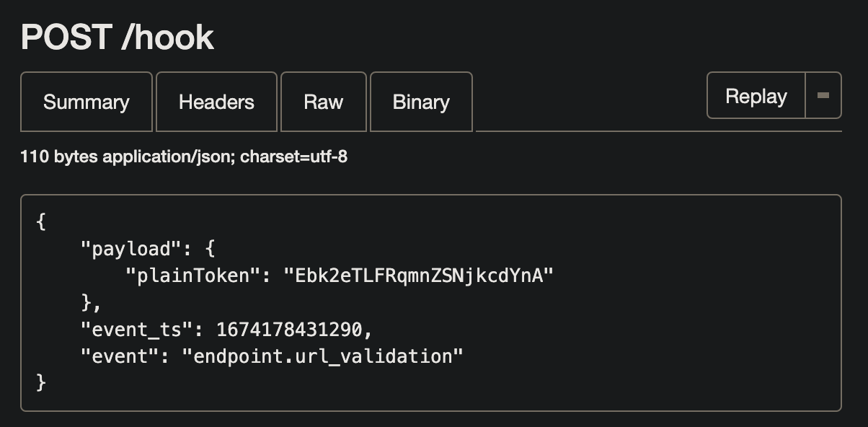Switch to the Summary tab
868x427 pixels.
click(87, 102)
